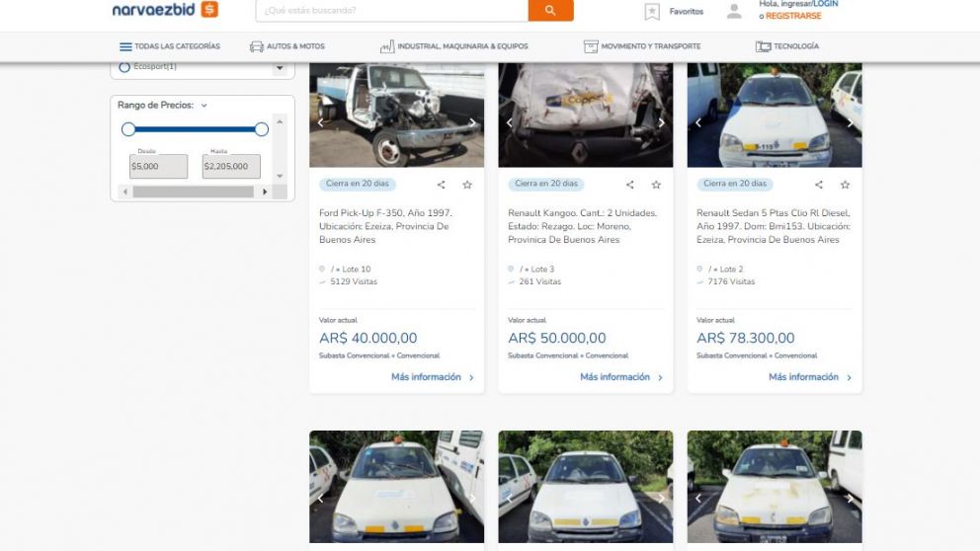Show next photo of Renault Clio Lote 2

(850, 123)
